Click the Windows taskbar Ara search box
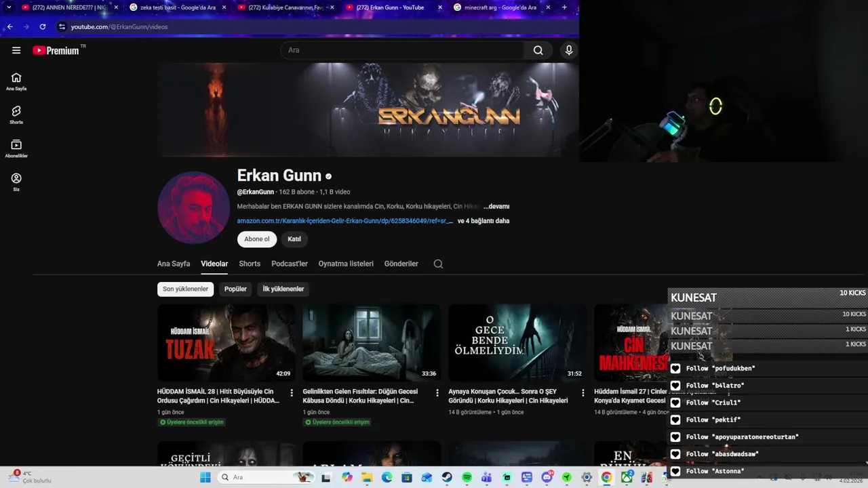The image size is (868, 488). pos(266,477)
